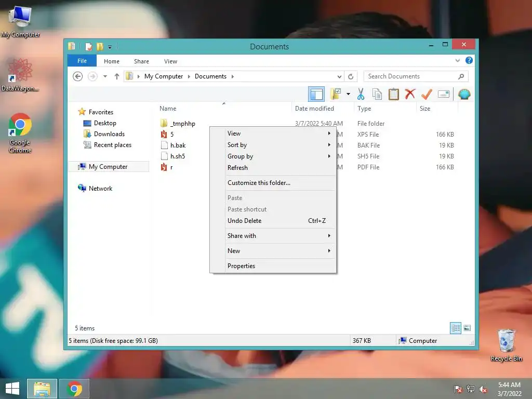
Task: Click the Copy icon in toolbar
Action: (x=377, y=94)
